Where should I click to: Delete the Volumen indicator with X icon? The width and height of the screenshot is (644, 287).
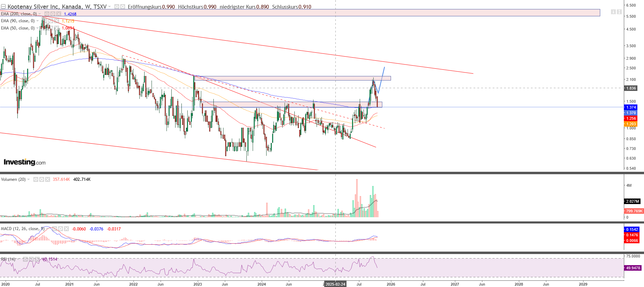48,179
